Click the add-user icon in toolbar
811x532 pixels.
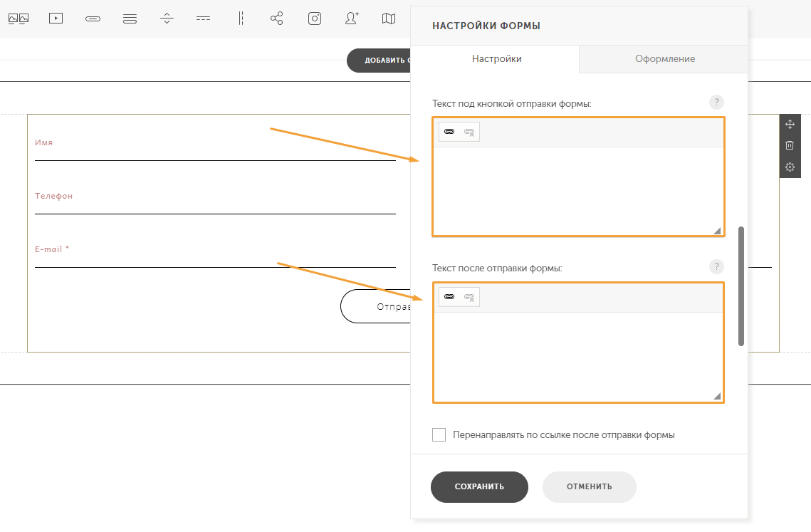click(x=352, y=19)
